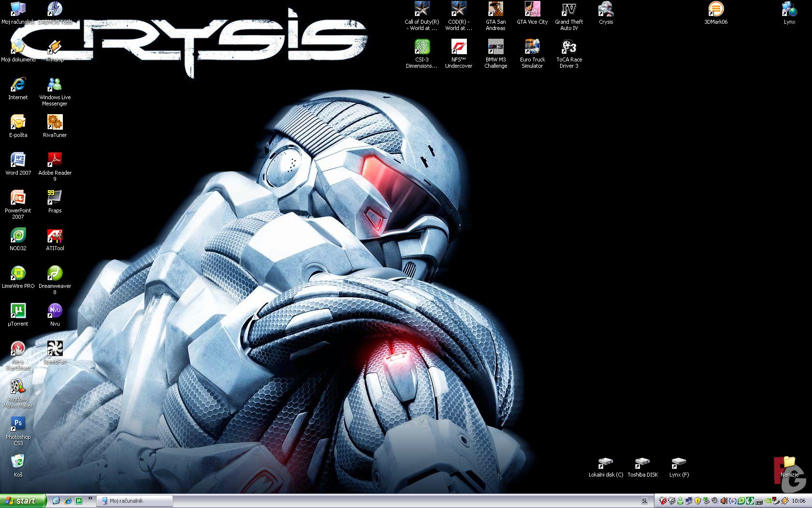This screenshot has height=508, width=812.
Task: Activate the Moj računalnik taskbar button
Action: pos(134,501)
